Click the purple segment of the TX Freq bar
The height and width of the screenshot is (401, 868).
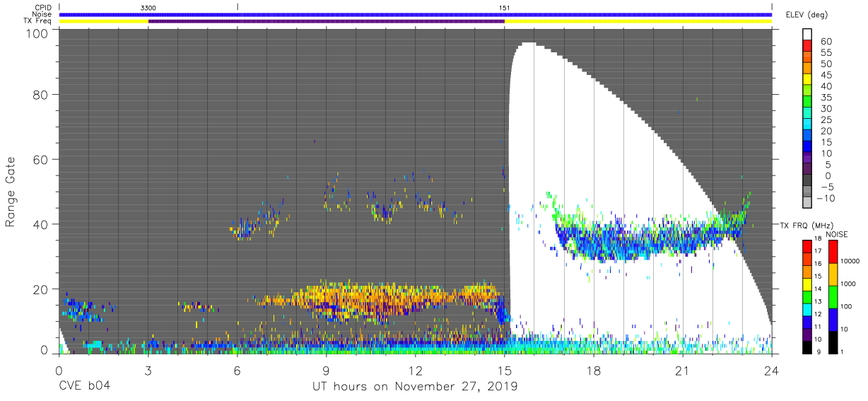[x=326, y=21]
